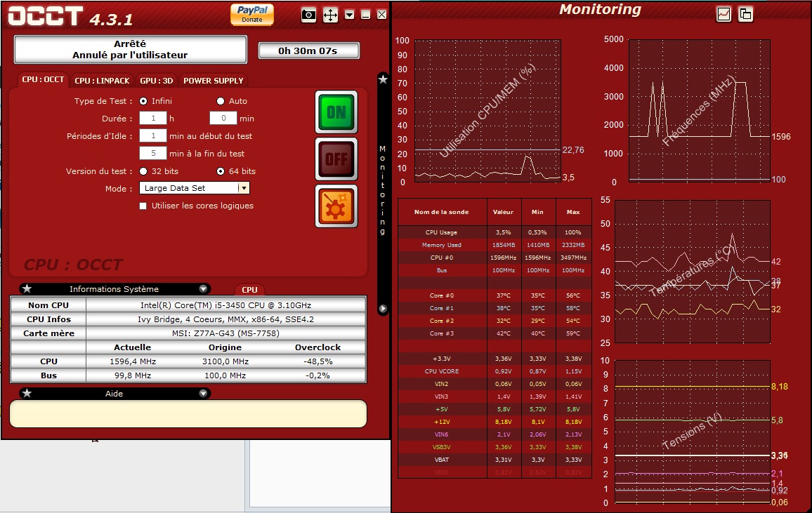Click the windows layout icon in Monitoring
Screen dimensions: 812x513
point(745,14)
